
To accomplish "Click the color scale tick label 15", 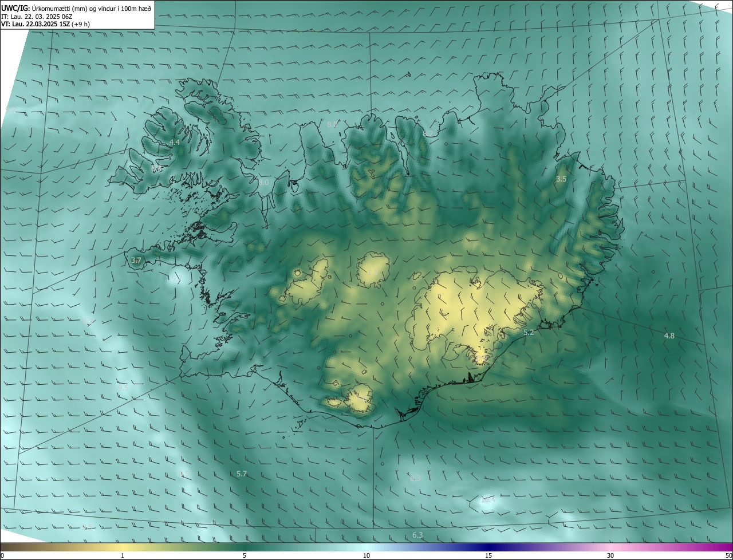I will [x=488, y=555].
